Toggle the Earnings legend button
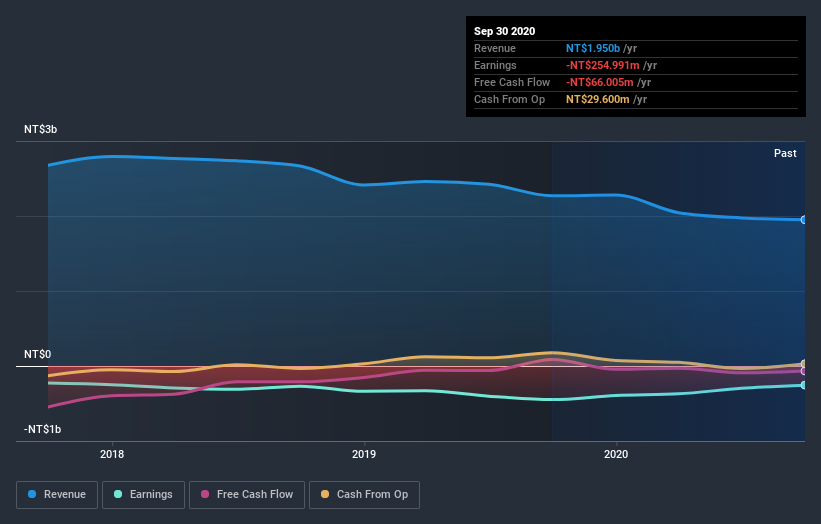The width and height of the screenshot is (821, 524). 143,495
